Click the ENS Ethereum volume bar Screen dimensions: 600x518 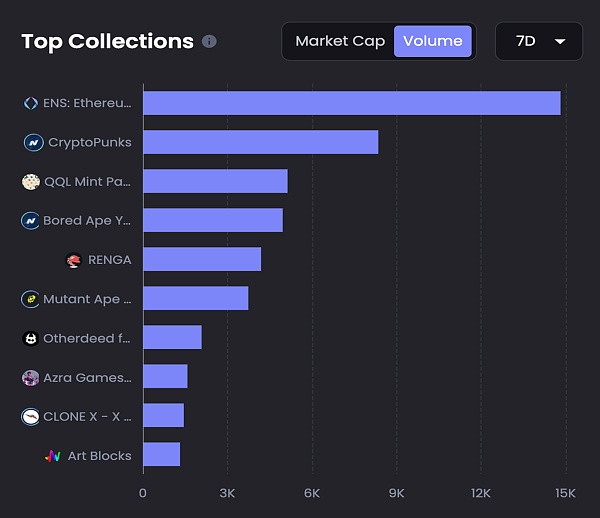[351, 103]
